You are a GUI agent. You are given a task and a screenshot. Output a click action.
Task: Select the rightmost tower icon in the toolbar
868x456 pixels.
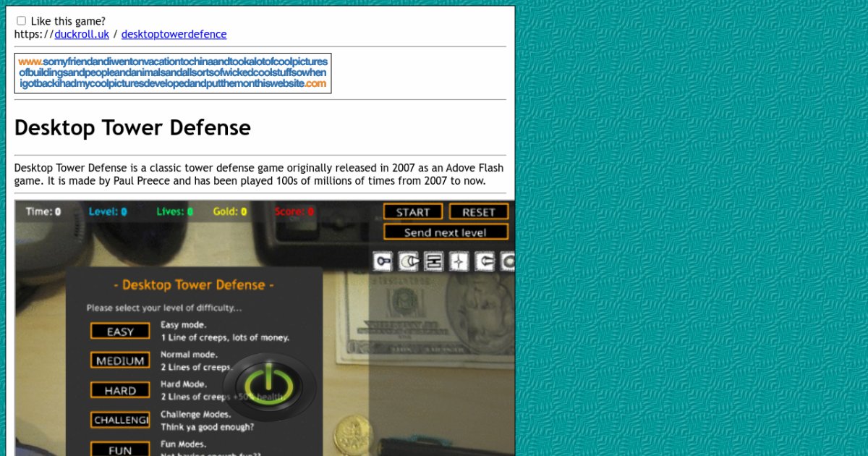[x=509, y=261]
